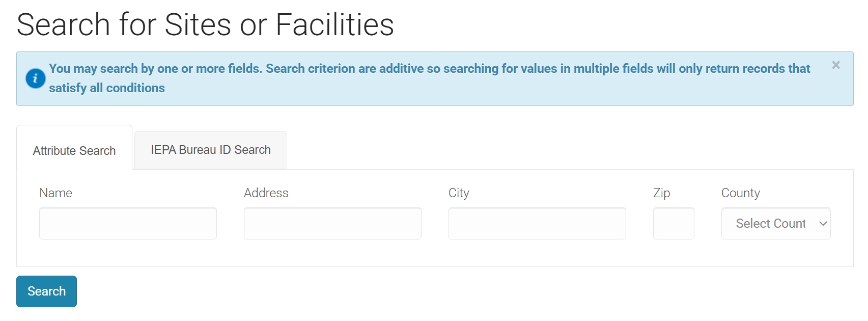Screen dimensions: 868x321
Task: Submit with the blue Search button
Action: [46, 291]
